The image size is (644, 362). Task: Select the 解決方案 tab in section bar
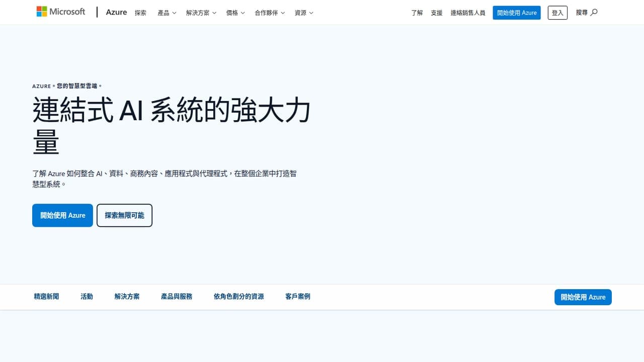tap(127, 297)
